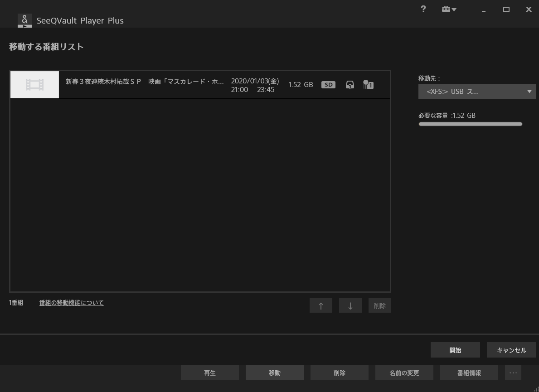The width and height of the screenshot is (539, 392).
Task: Choose 名前の変更 to rename the program
Action: click(404, 373)
